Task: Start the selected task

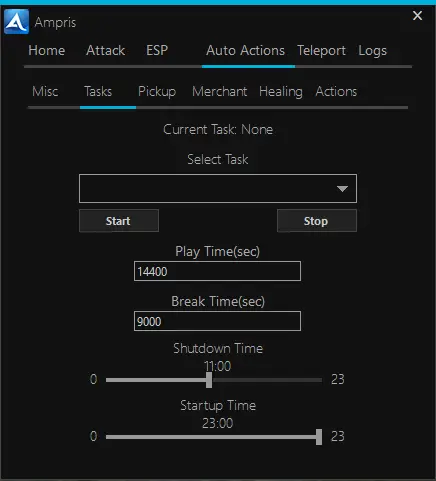Action: [x=119, y=221]
